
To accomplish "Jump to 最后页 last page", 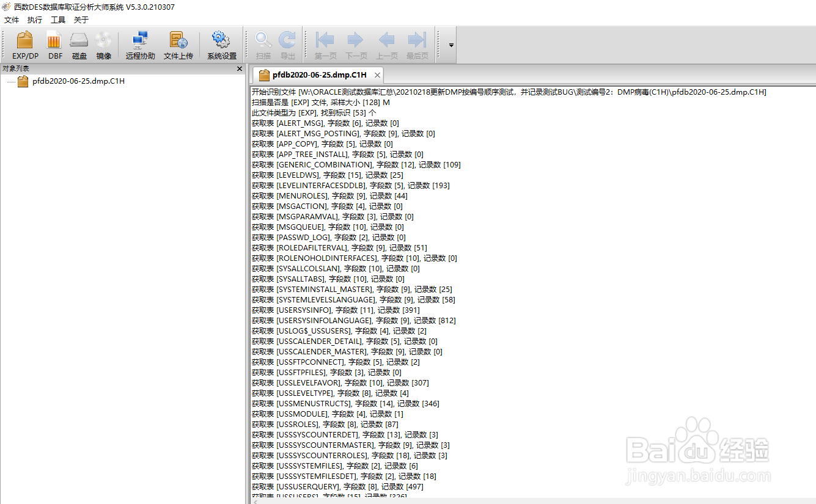I will 417,45.
